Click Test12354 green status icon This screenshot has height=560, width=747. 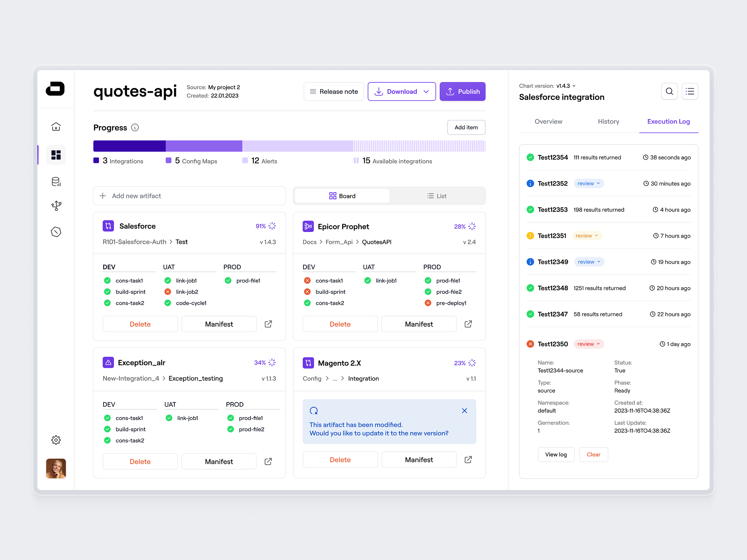click(x=530, y=157)
